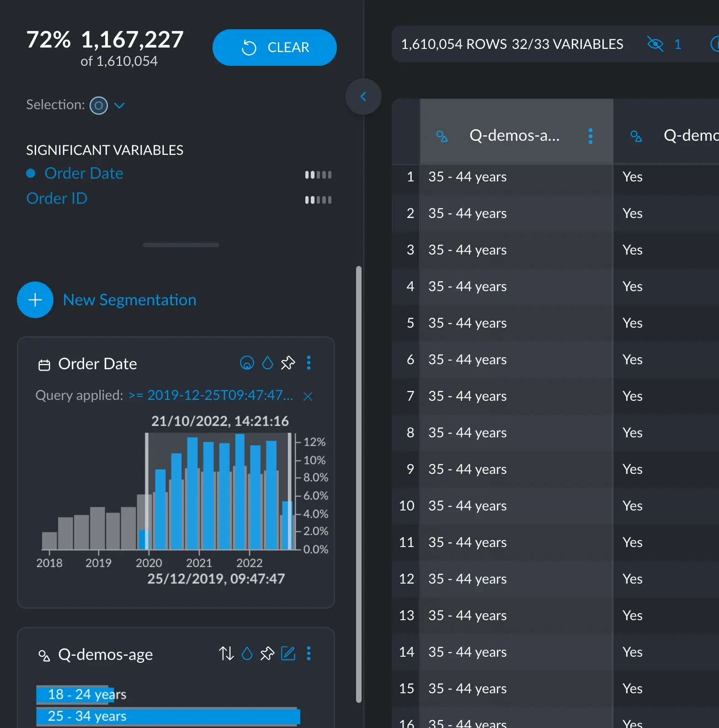The height and width of the screenshot is (728, 719).
Task: Sort the Q-demos-age card values
Action: pyautogui.click(x=226, y=654)
